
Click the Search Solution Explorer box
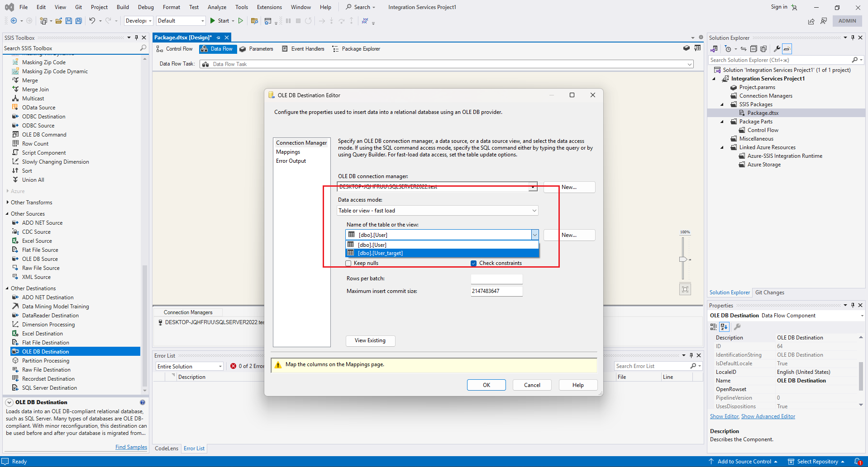(780, 60)
